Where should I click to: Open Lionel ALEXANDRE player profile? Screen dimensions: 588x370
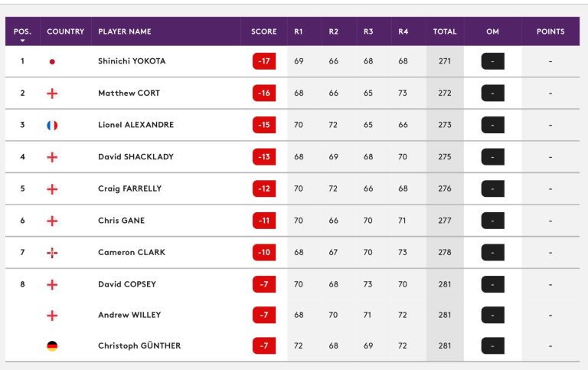[136, 125]
